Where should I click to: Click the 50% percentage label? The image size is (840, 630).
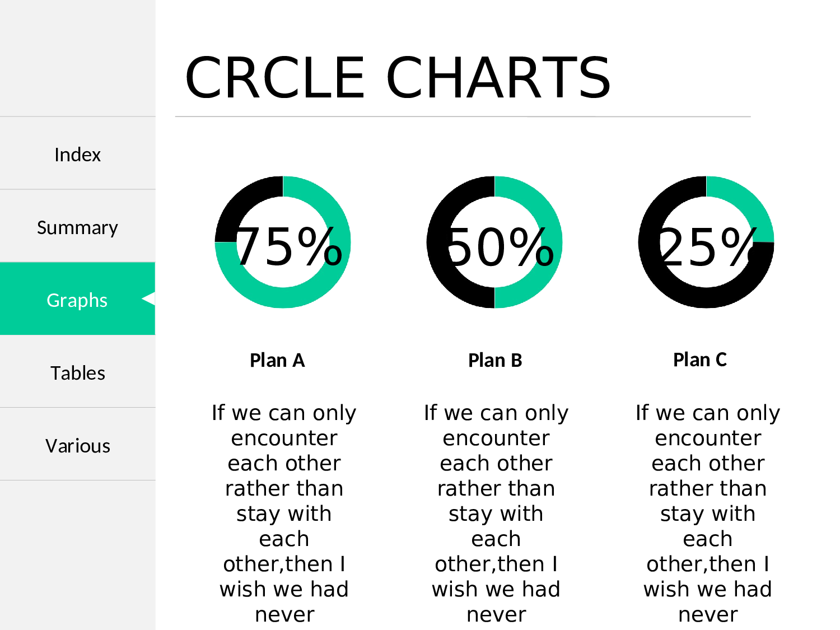(x=500, y=247)
